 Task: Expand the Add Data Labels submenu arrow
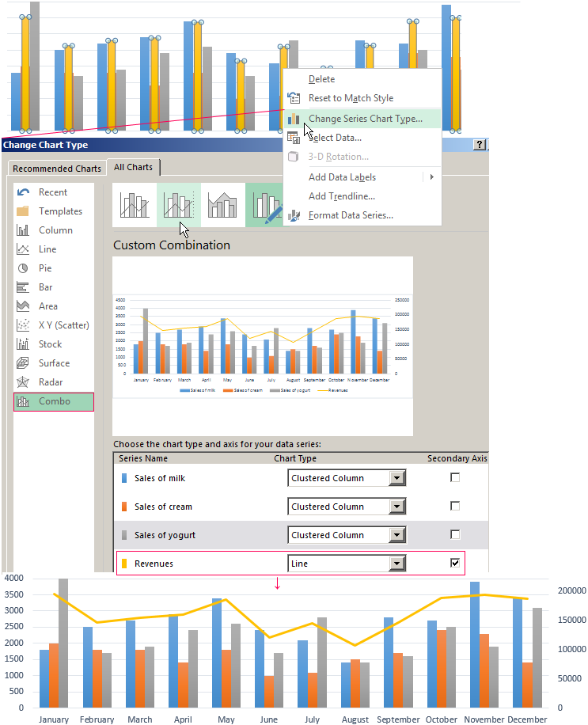tap(431, 177)
